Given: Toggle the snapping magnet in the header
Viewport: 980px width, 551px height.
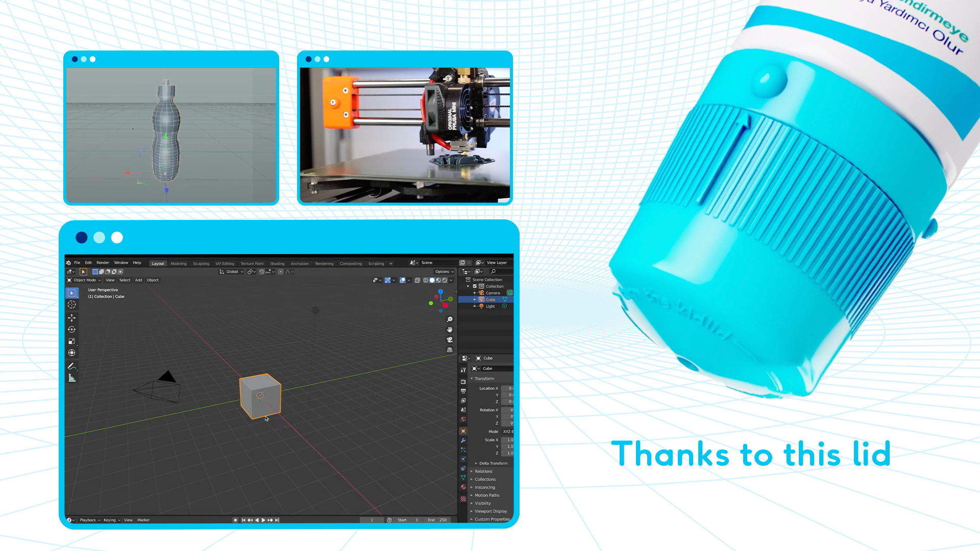Looking at the screenshot, I should pyautogui.click(x=262, y=272).
